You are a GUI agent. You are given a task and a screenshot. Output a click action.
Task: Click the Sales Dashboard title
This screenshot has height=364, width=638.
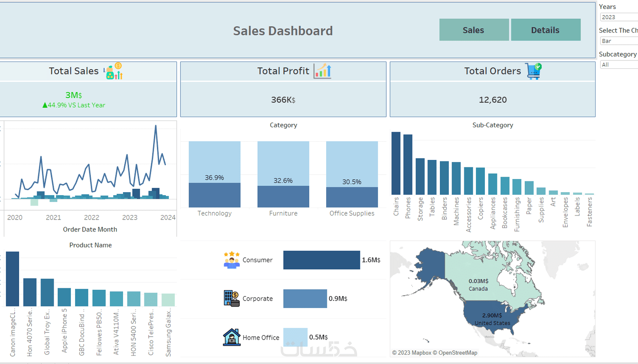pos(283,31)
